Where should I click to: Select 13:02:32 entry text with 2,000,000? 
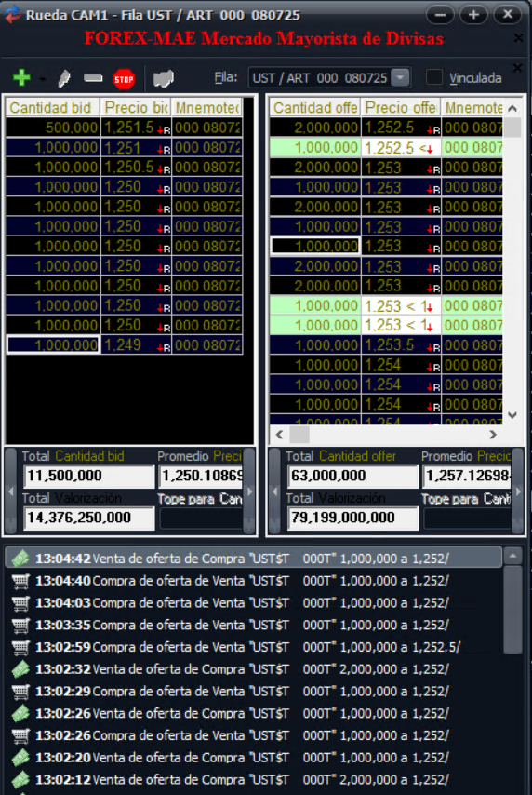(x=242, y=669)
